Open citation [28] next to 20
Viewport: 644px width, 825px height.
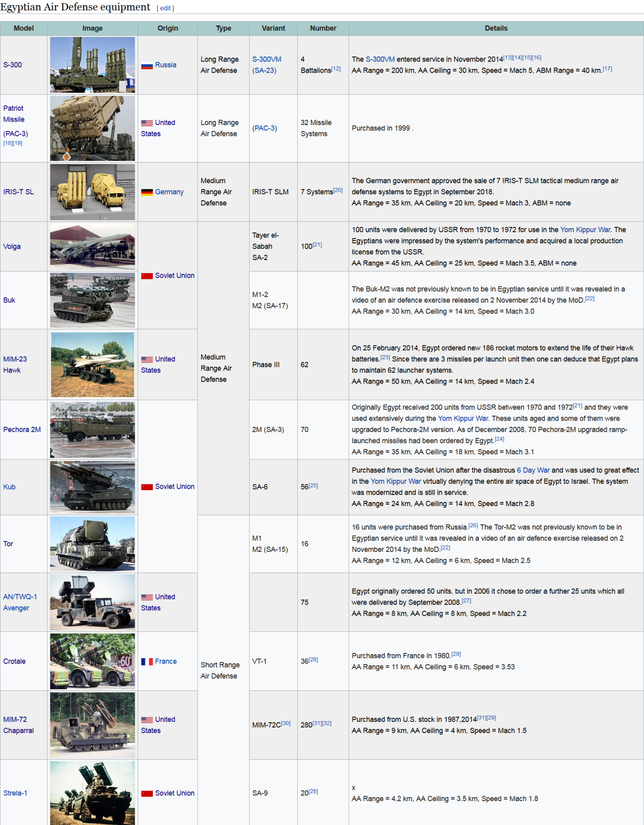tap(313, 792)
